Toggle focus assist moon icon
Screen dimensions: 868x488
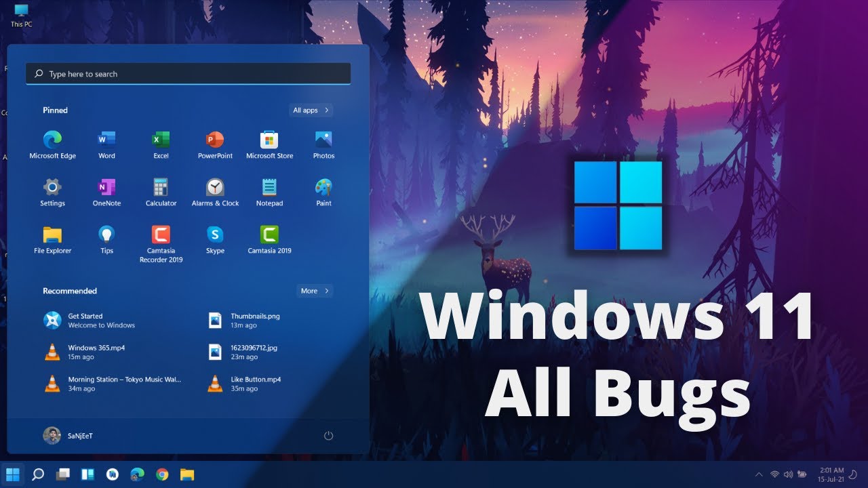853,474
